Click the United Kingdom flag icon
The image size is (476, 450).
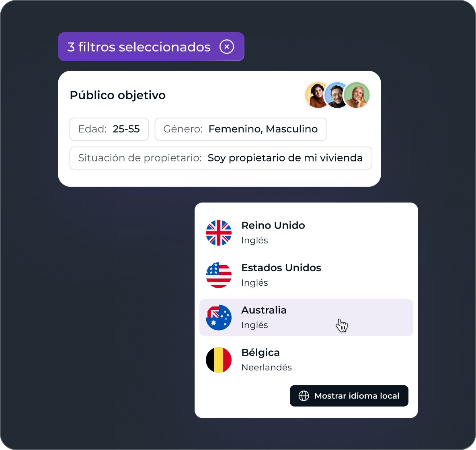(x=219, y=233)
